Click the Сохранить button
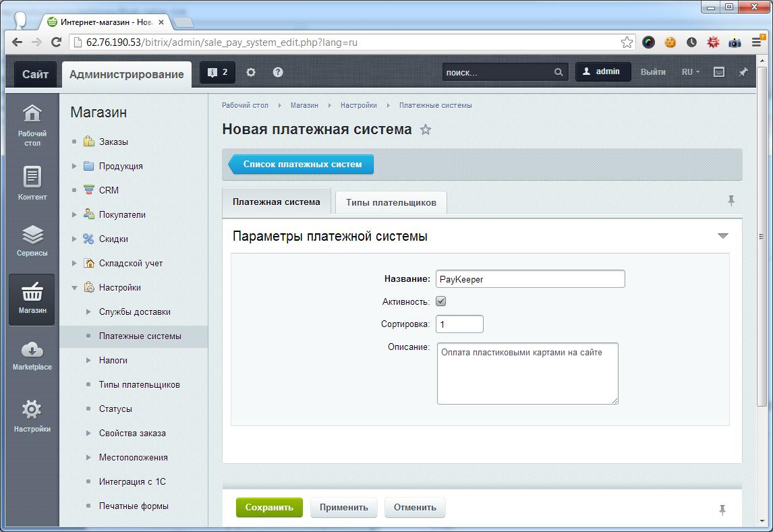Screen dimensions: 773x532 [269, 507]
